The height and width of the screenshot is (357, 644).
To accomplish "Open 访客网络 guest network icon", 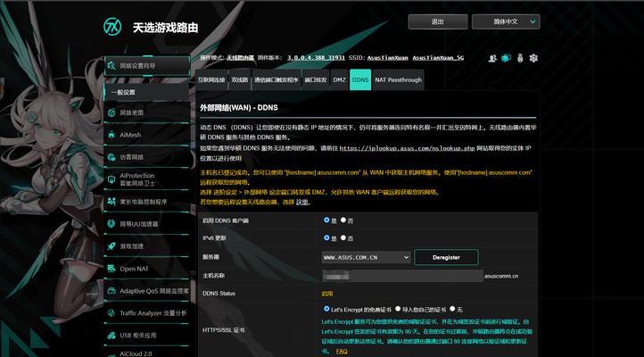I will click(x=111, y=157).
